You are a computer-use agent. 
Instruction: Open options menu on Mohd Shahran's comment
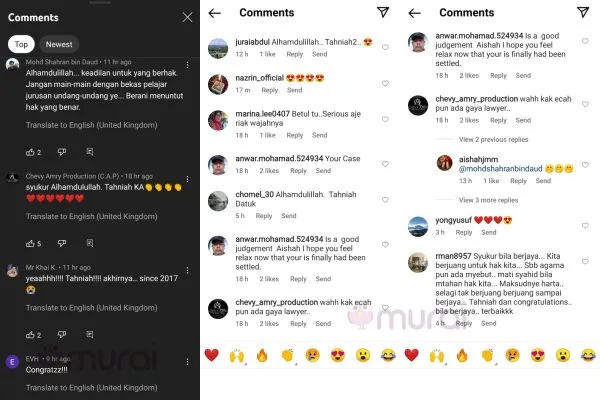(188, 65)
